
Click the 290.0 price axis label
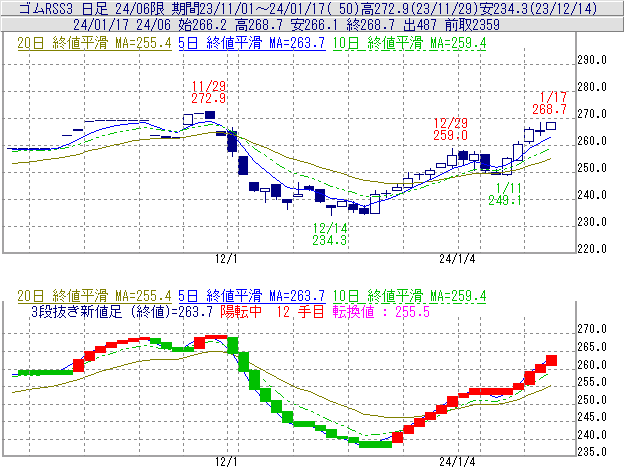(592, 60)
